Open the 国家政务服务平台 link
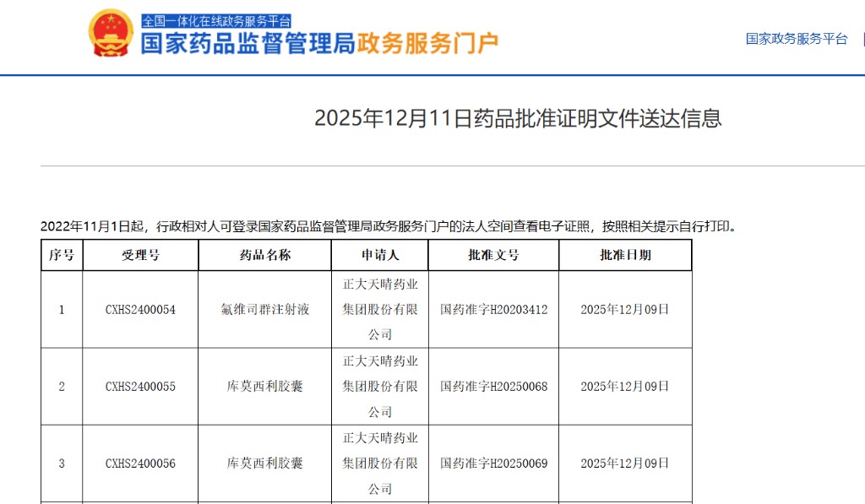Screen dimensions: 865x504 pyautogui.click(x=796, y=39)
